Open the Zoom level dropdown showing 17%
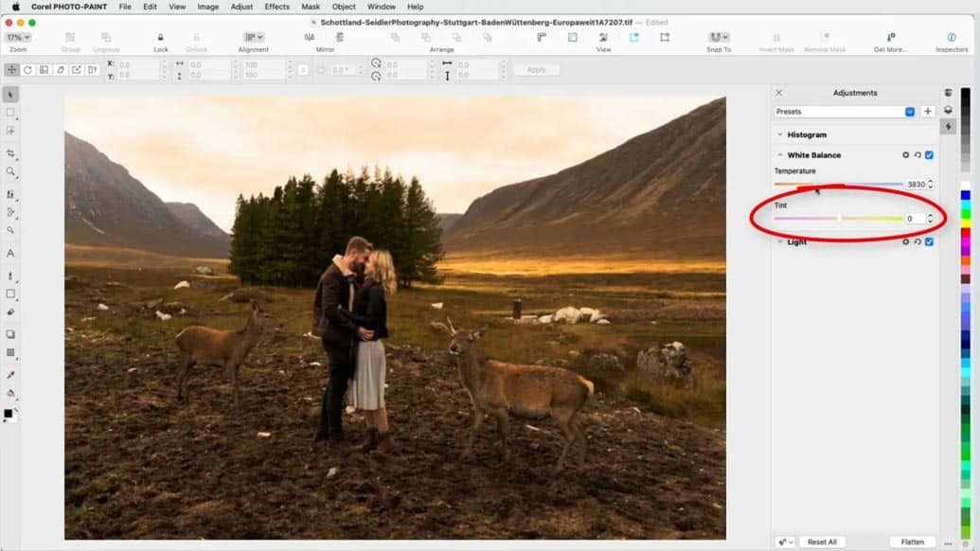 [x=18, y=38]
